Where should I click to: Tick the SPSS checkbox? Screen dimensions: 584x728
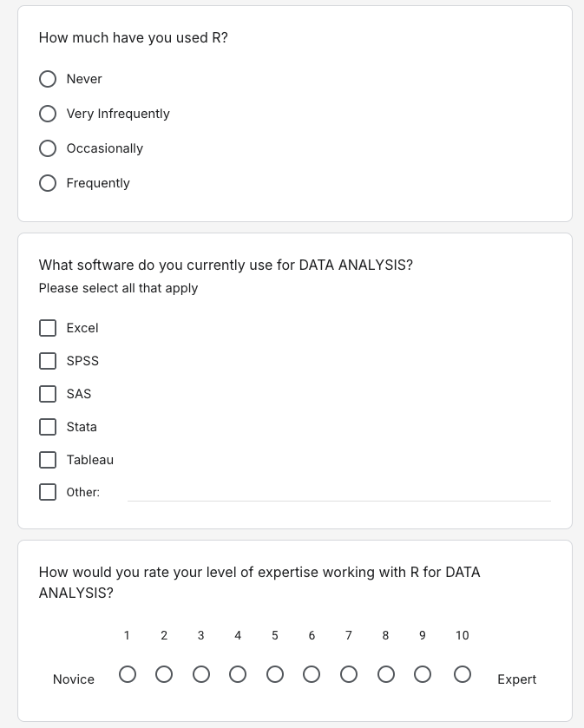48,361
